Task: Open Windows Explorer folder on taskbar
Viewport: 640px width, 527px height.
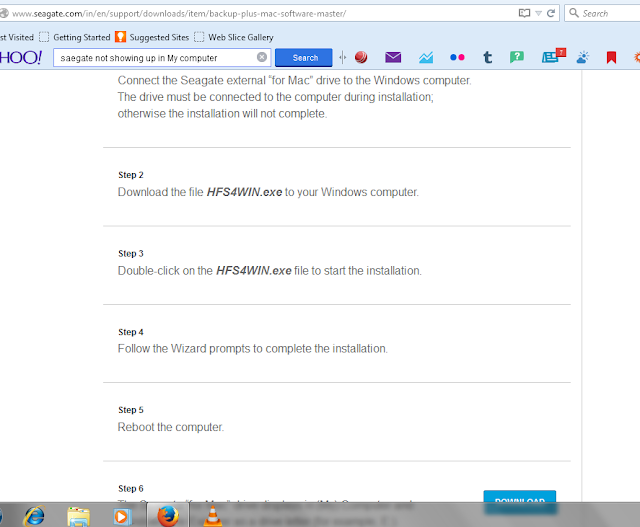Action: coord(78,516)
